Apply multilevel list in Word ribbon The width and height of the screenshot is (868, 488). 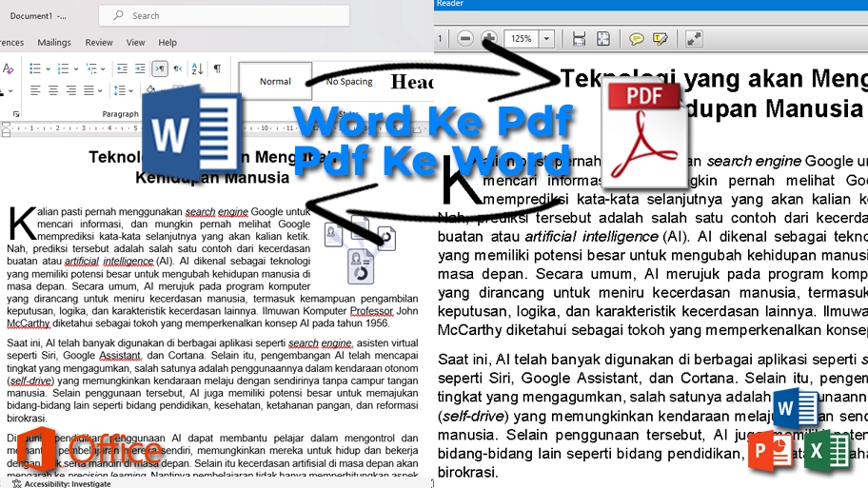click(91, 68)
